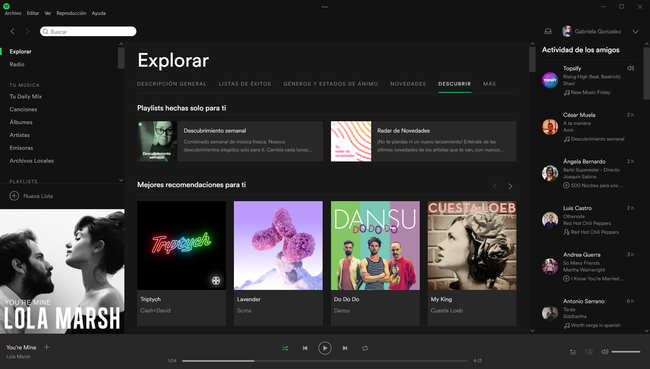Select Explorar in the sidebar
The height and width of the screenshot is (369, 650).
[20, 51]
